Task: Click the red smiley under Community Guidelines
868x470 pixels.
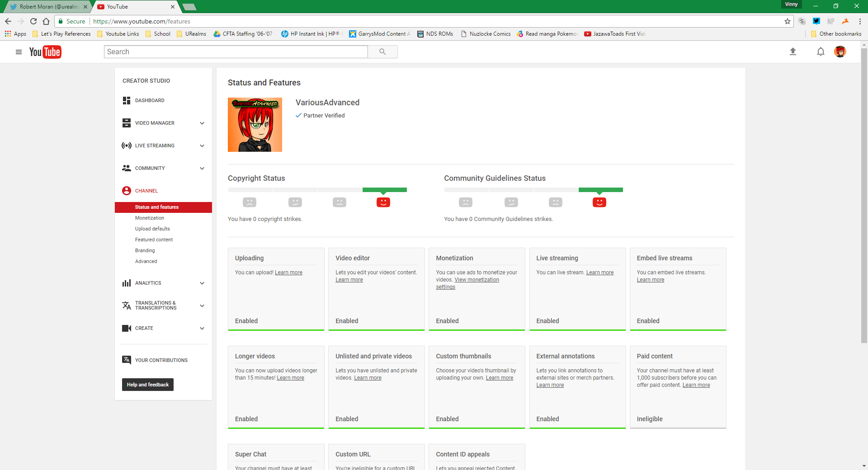Action: pyautogui.click(x=599, y=202)
